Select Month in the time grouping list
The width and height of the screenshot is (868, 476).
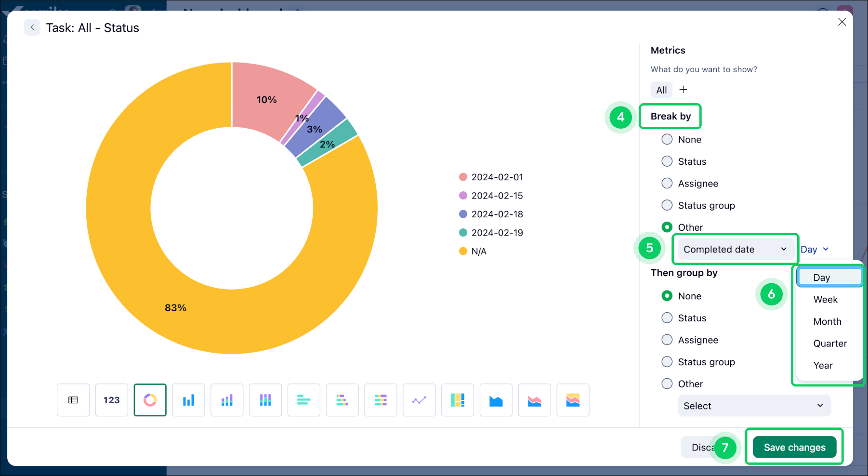pos(827,321)
